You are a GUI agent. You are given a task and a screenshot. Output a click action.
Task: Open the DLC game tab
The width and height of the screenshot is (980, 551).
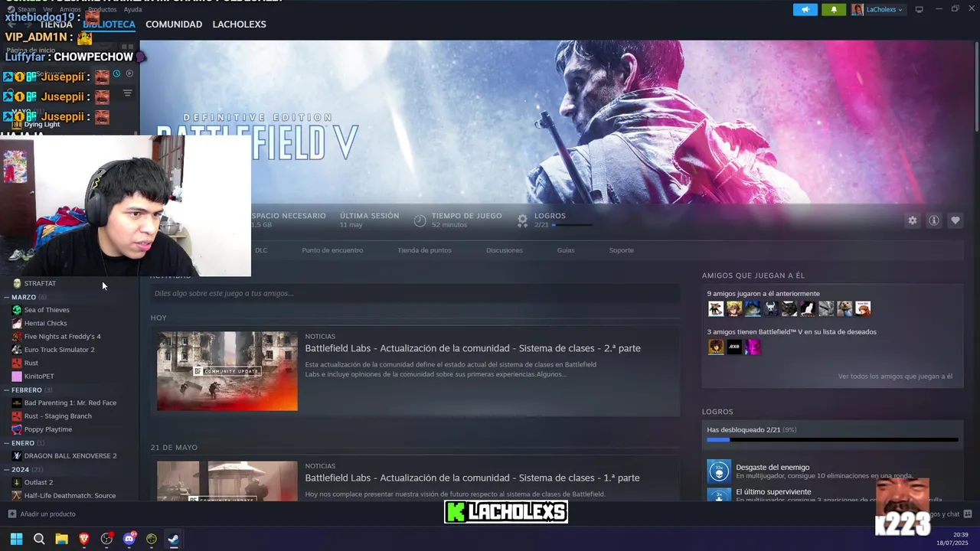coord(261,250)
